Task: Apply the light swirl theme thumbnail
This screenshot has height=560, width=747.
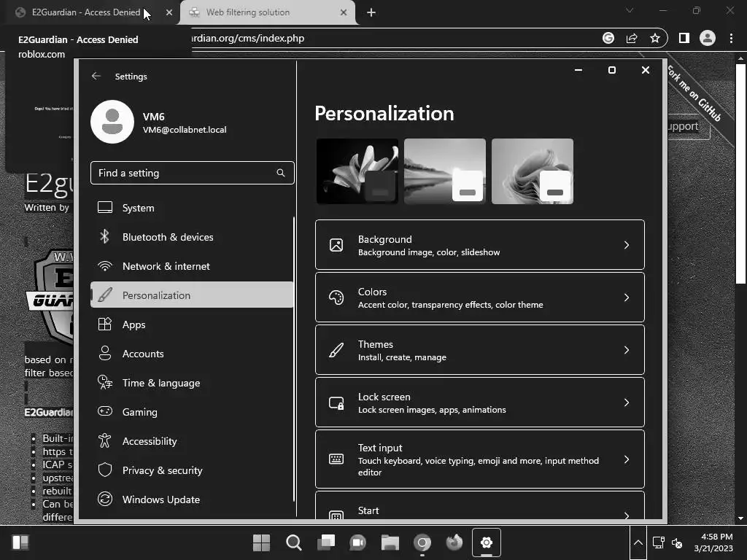Action: pyautogui.click(x=533, y=171)
